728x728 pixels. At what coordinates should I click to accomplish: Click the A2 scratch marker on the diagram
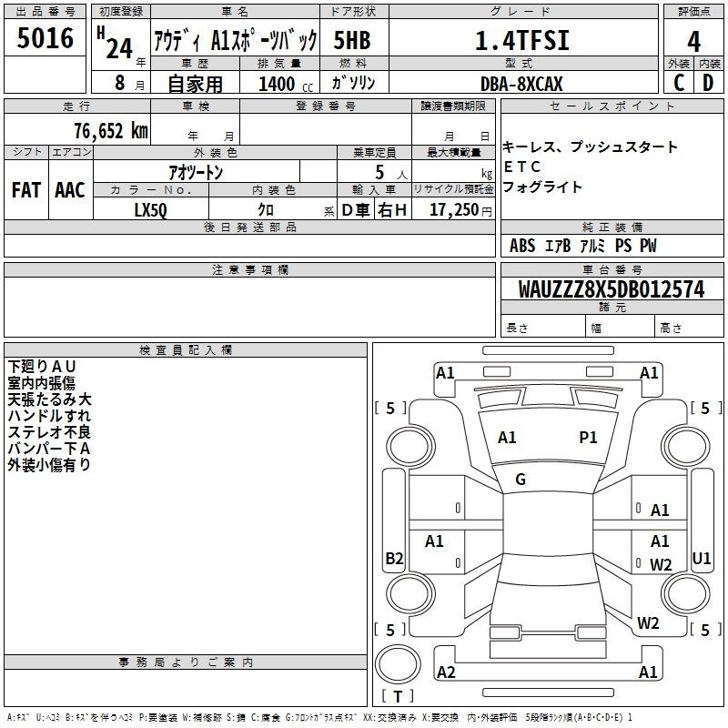tap(446, 672)
